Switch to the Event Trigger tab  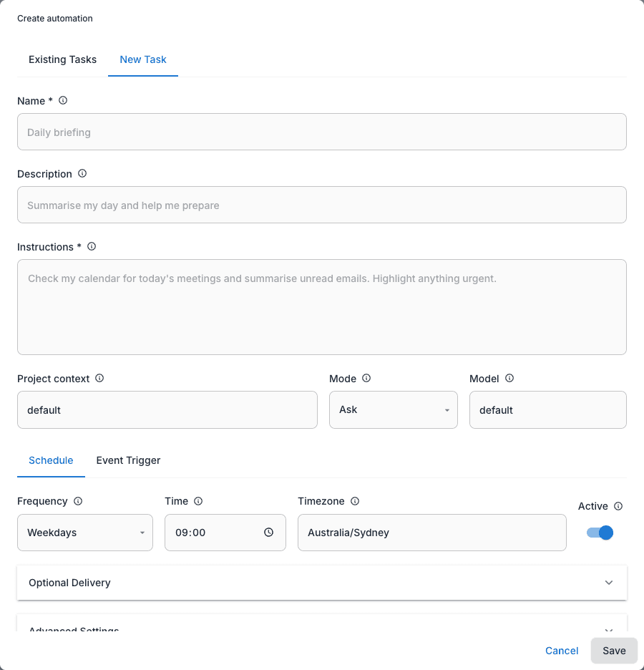point(128,461)
